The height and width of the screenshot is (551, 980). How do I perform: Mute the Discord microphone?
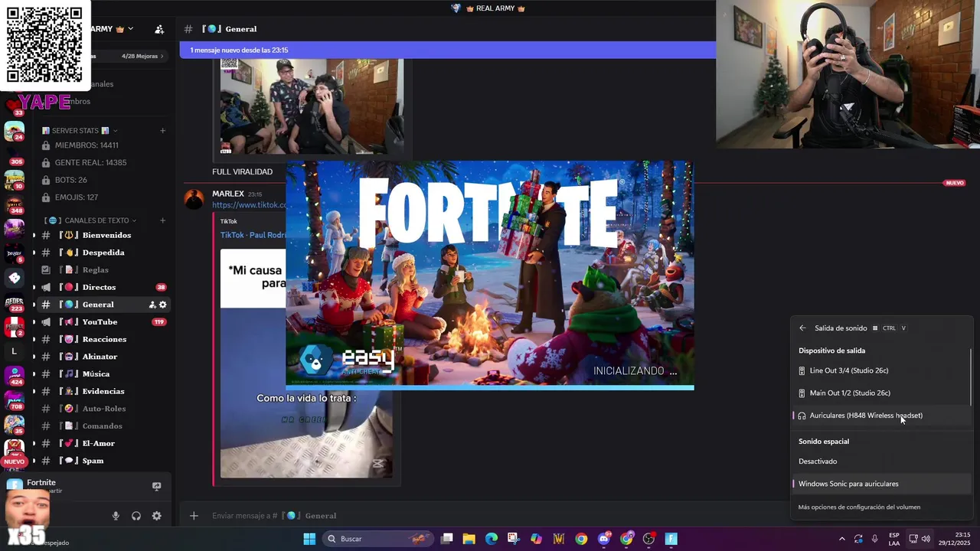[x=116, y=516]
